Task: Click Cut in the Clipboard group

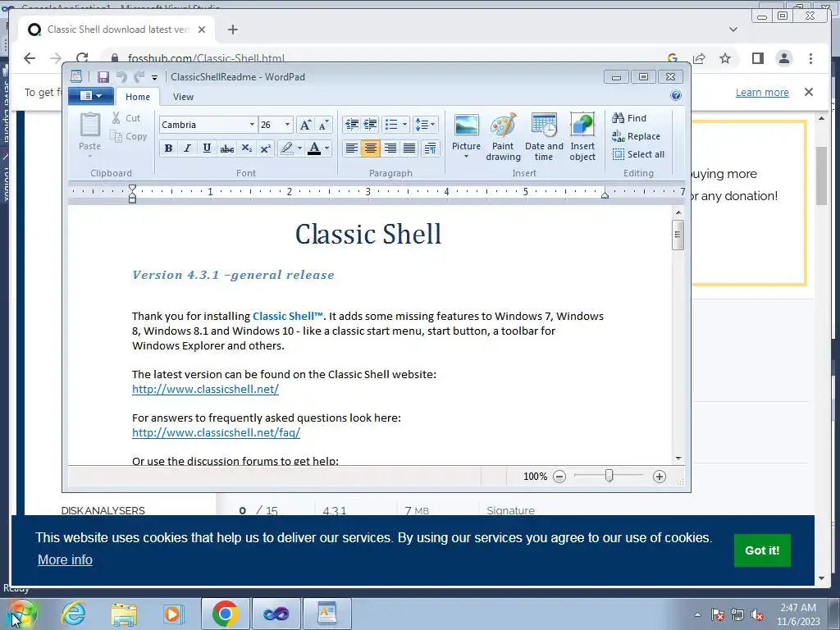Action: (126, 118)
